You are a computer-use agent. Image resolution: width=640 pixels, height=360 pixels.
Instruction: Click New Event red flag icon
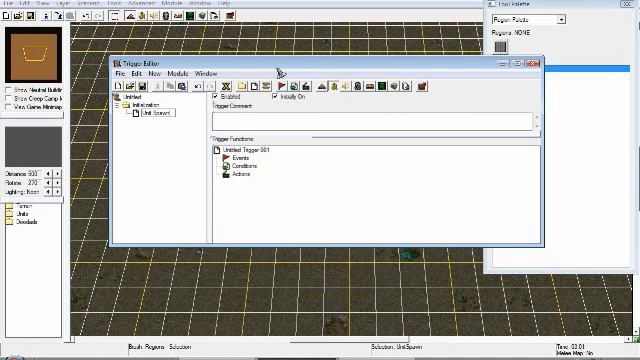282,86
